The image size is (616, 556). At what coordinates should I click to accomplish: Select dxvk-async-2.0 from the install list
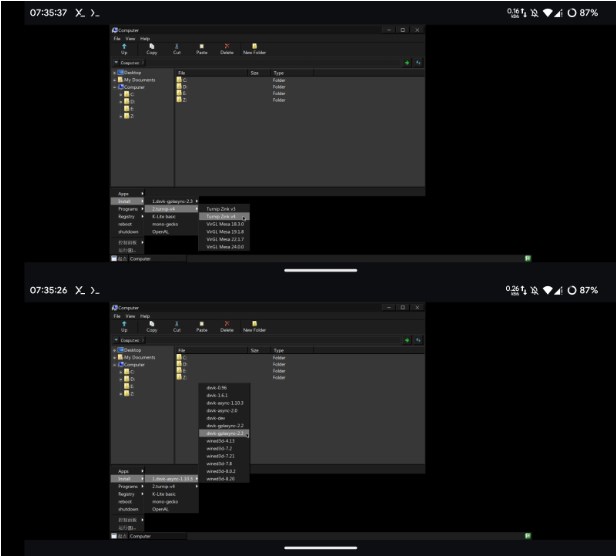(222, 410)
